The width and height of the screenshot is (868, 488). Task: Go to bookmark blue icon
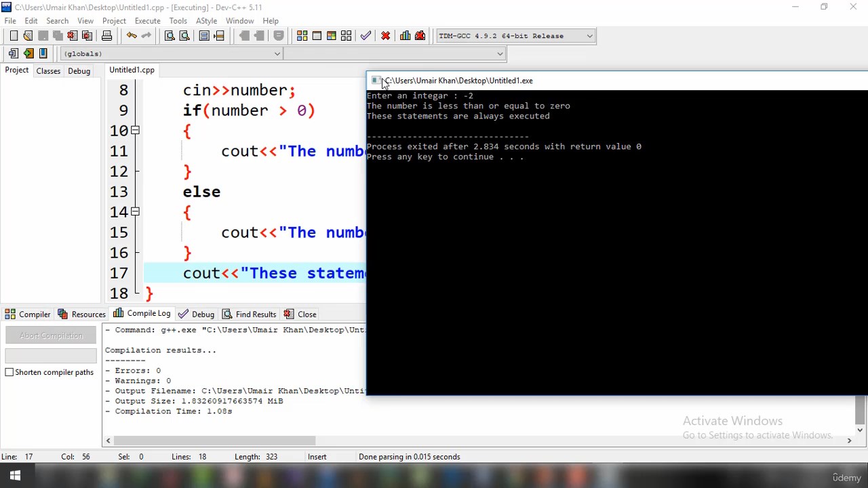tap(43, 54)
